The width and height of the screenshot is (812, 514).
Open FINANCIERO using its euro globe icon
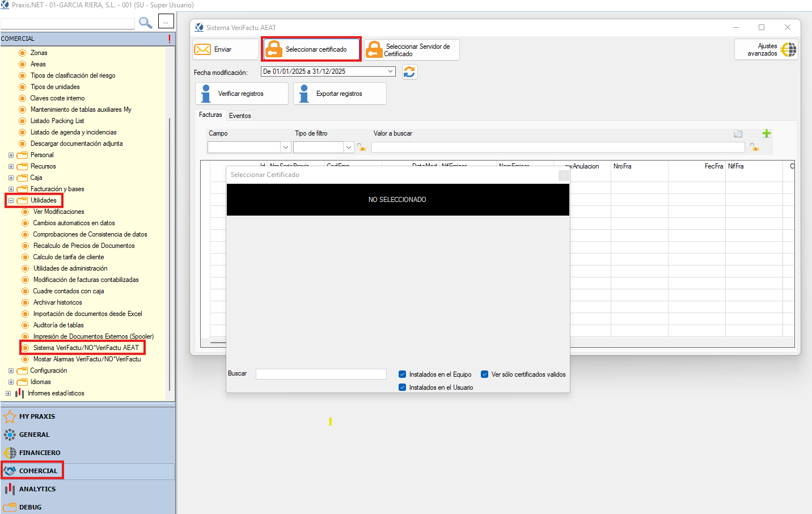pos(10,453)
